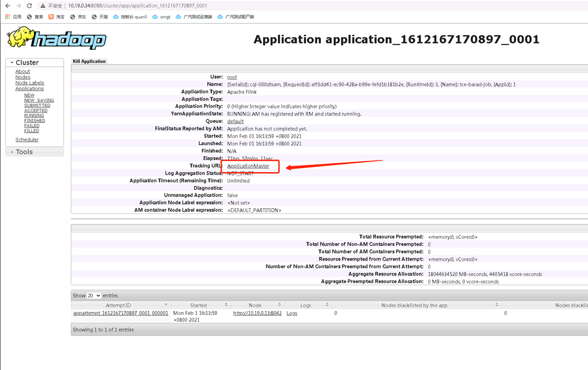Click the Unmanaged Application value false
588x370 pixels.
pyautogui.click(x=232, y=195)
